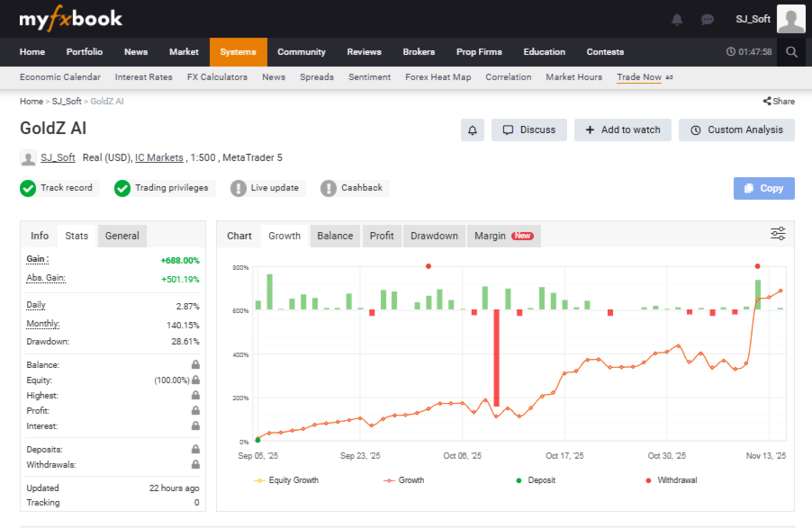812x528 pixels.
Task: Click the small author avatar beside SJ_Soft link
Action: tap(28, 158)
